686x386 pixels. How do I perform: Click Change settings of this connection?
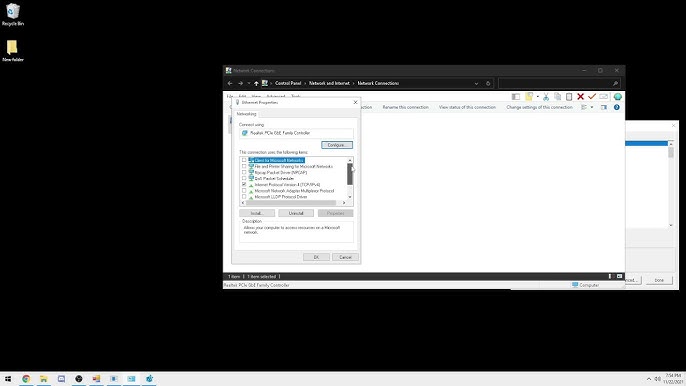point(539,107)
